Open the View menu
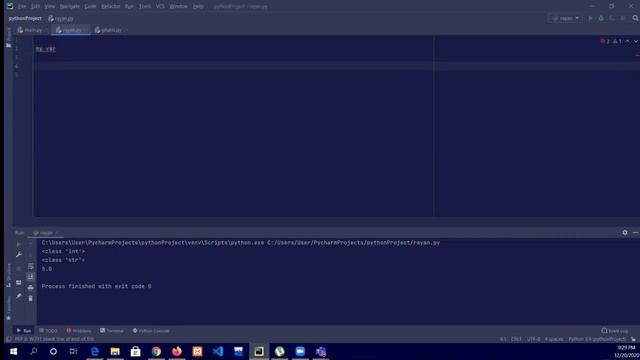Viewport: 640px width, 360px height. (x=50, y=7)
